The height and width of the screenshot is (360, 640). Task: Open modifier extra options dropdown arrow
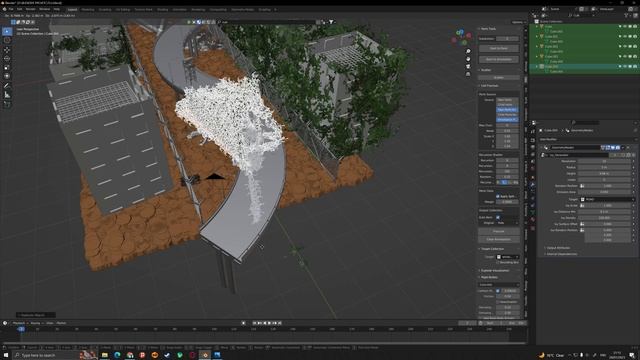(x=623, y=147)
